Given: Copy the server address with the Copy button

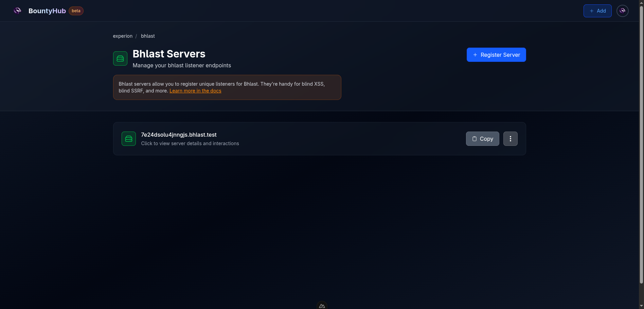Looking at the screenshot, I should point(482,139).
